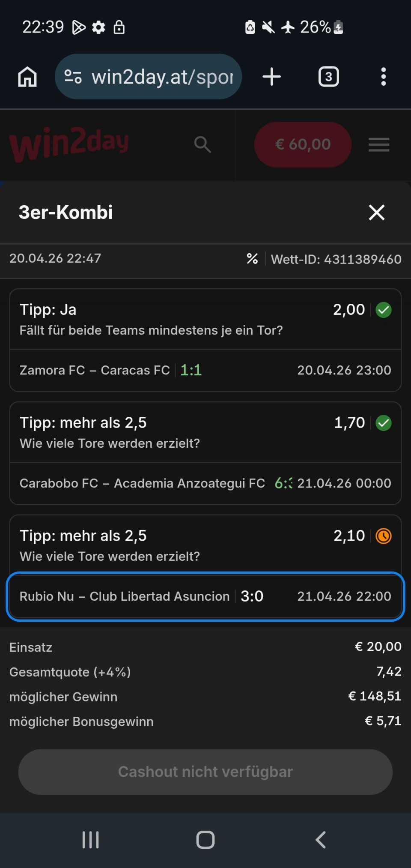
Task: Close the 3er-Kombi bet details
Action: (377, 212)
